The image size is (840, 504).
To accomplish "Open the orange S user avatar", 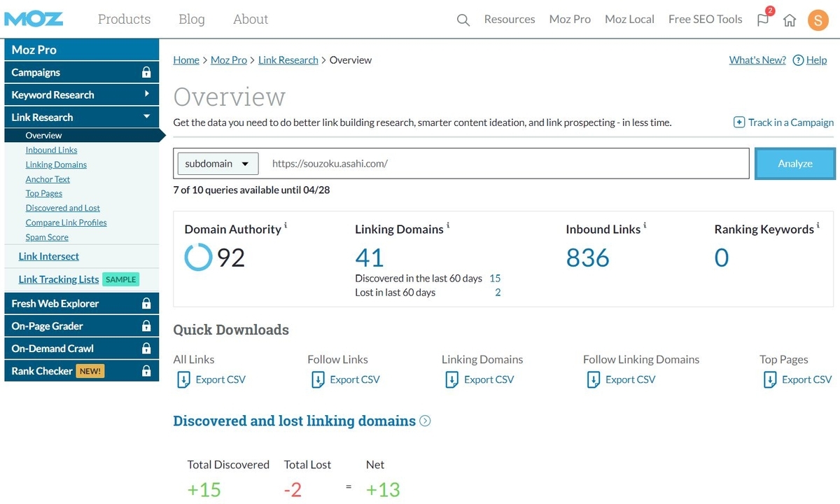I will [x=818, y=20].
